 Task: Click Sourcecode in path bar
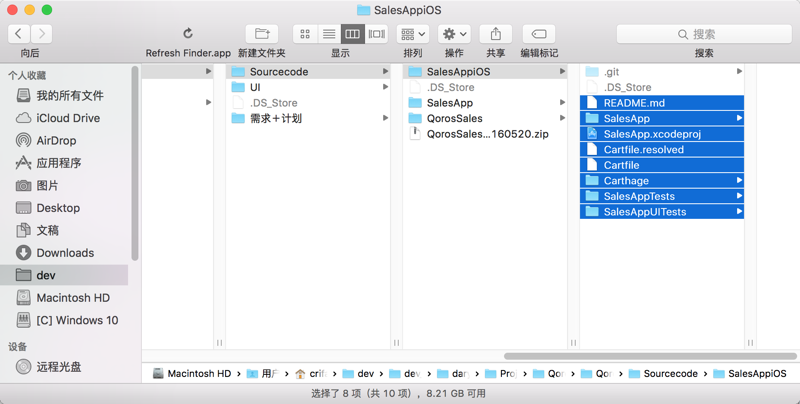coord(663,373)
